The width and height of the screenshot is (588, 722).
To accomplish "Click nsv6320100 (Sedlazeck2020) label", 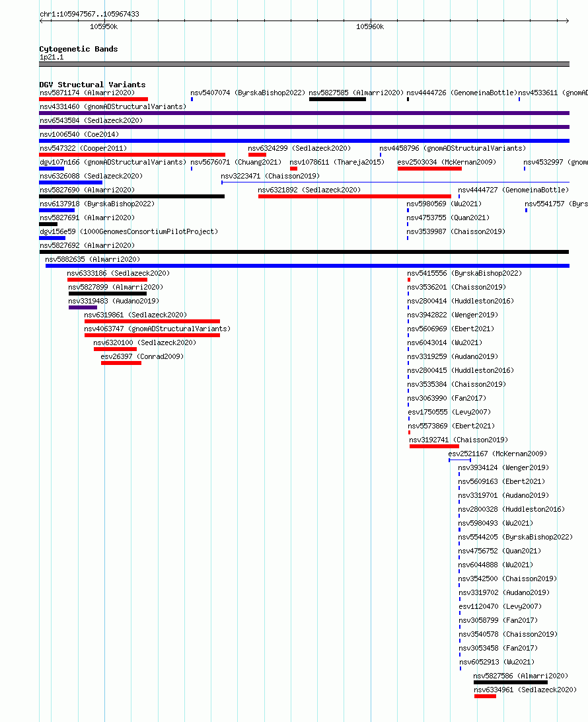I will [145, 342].
